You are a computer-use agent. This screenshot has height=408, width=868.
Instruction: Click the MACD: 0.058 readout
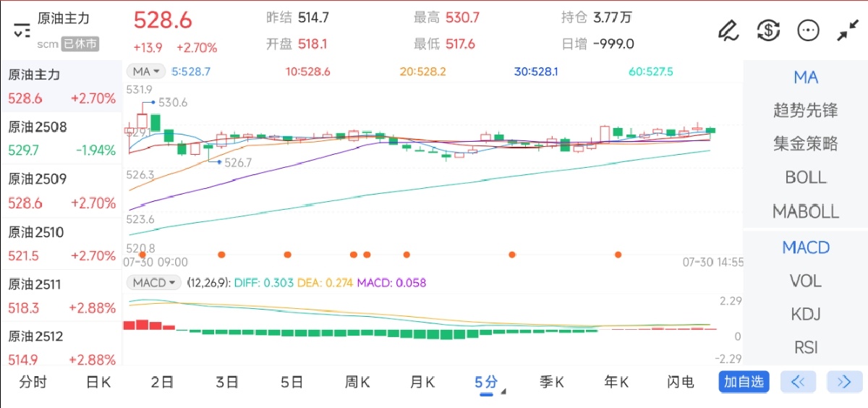coord(391,283)
